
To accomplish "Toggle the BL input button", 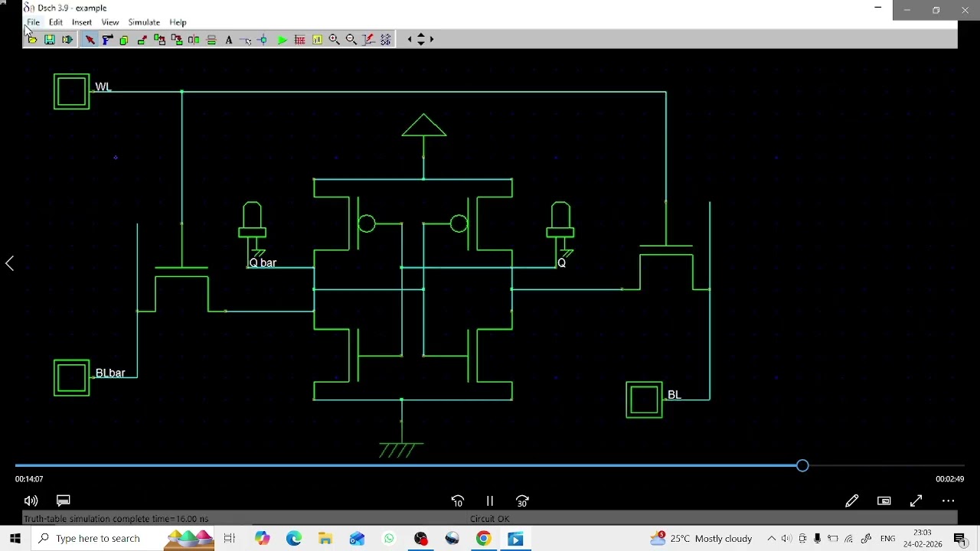I will point(644,400).
